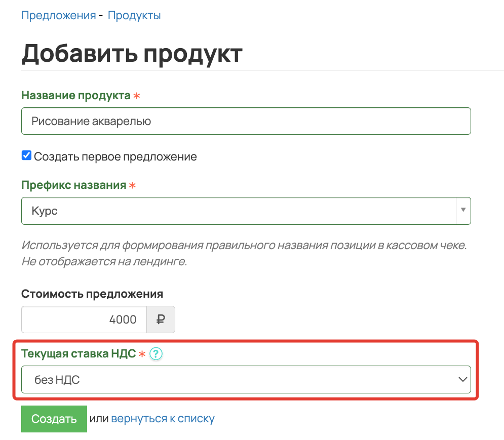Click the Префикс названия label
The image size is (504, 440).
coord(73,185)
